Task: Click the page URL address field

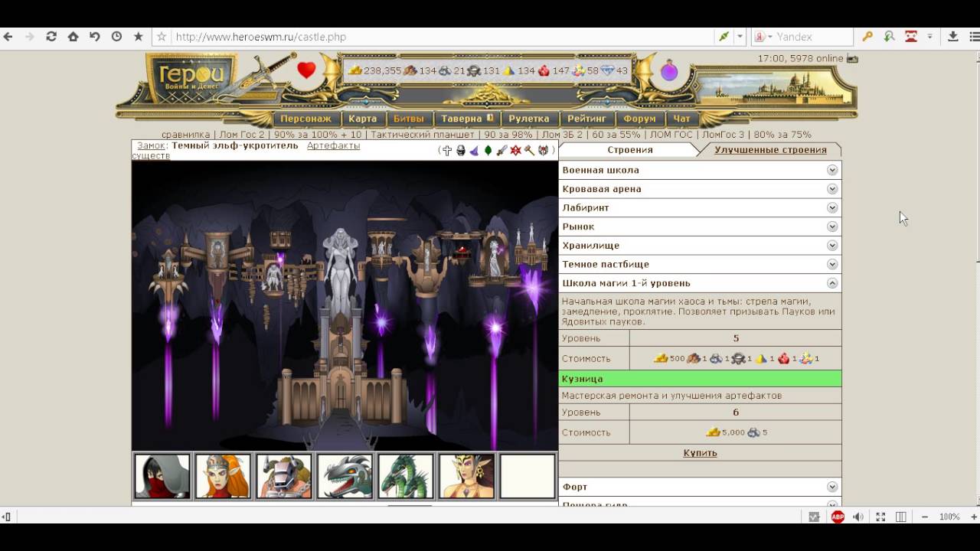Action: [x=440, y=37]
